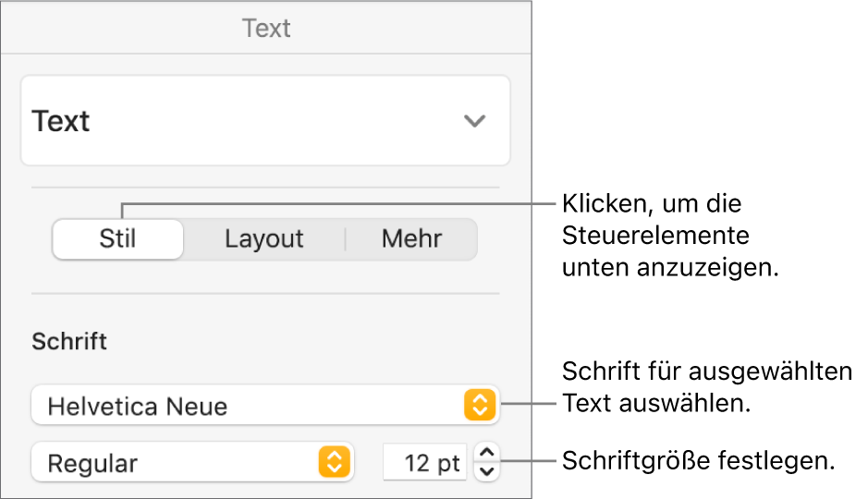Screen dimensions: 868x499
Task: Open the Regular typeface popup
Action: pos(192,462)
